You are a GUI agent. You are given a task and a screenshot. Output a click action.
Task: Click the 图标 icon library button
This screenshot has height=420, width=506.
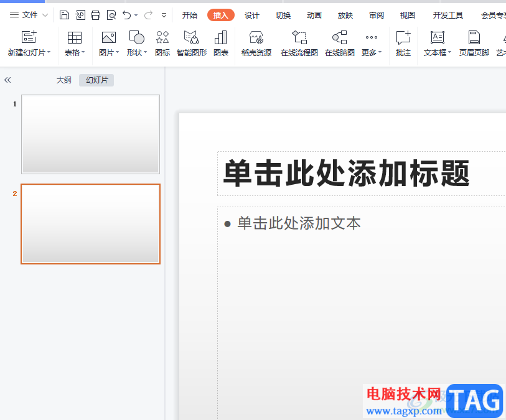[162, 44]
